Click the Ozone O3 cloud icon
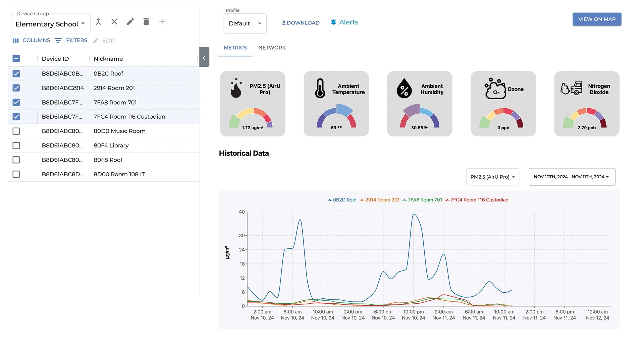The height and width of the screenshot is (362, 644). coord(495,89)
